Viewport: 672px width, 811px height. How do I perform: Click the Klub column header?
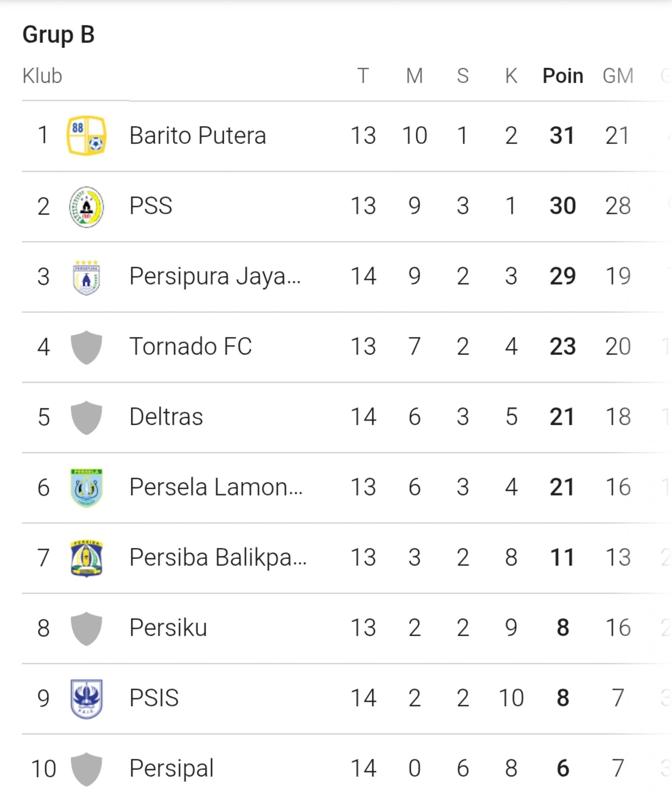click(x=42, y=76)
